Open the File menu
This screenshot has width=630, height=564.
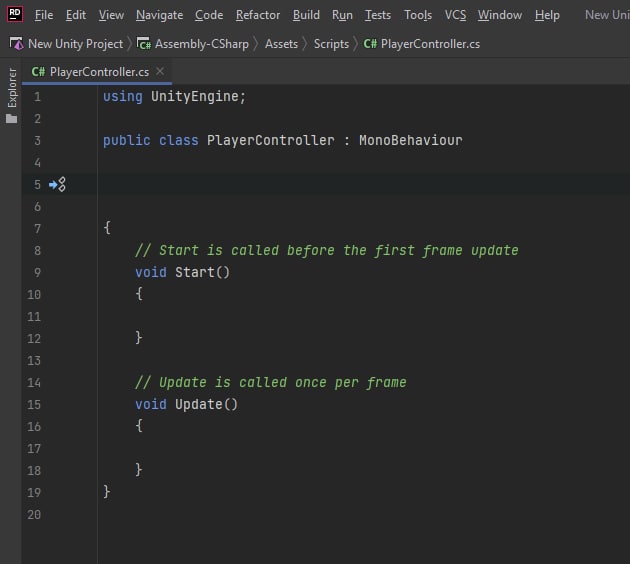(44, 15)
